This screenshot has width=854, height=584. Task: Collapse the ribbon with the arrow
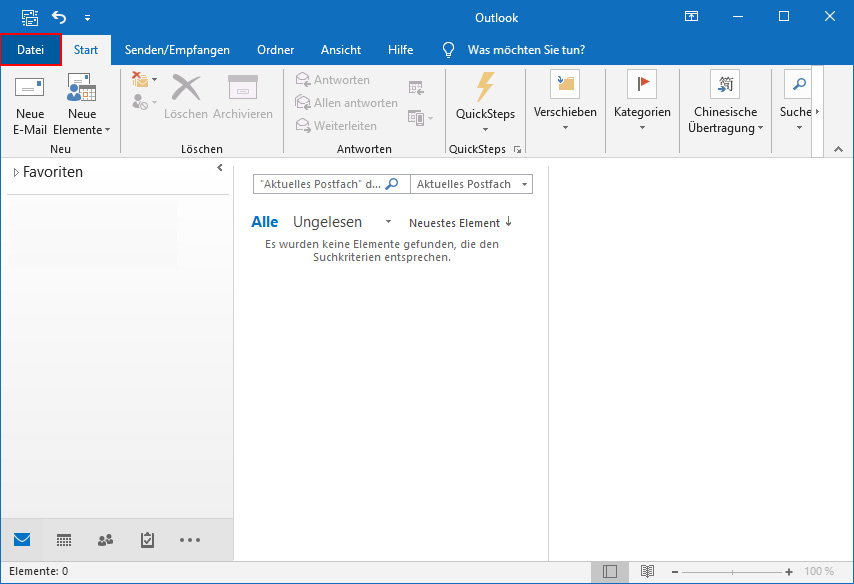point(838,149)
